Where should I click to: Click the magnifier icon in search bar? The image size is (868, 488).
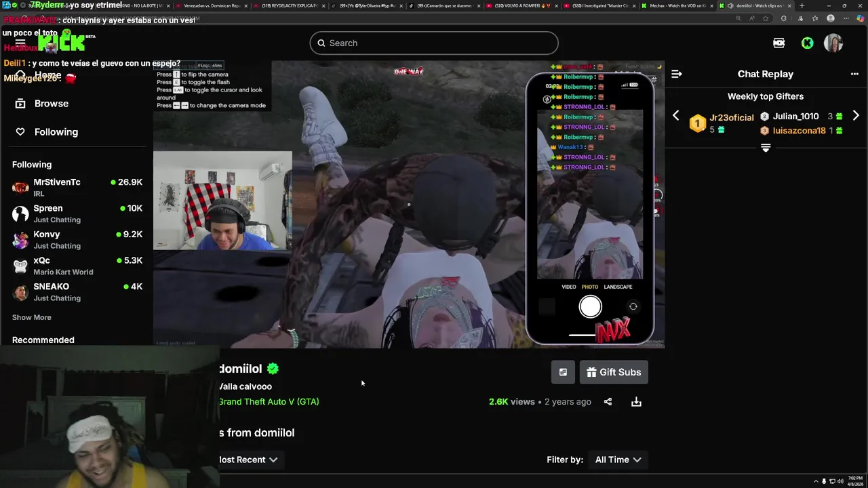click(321, 43)
